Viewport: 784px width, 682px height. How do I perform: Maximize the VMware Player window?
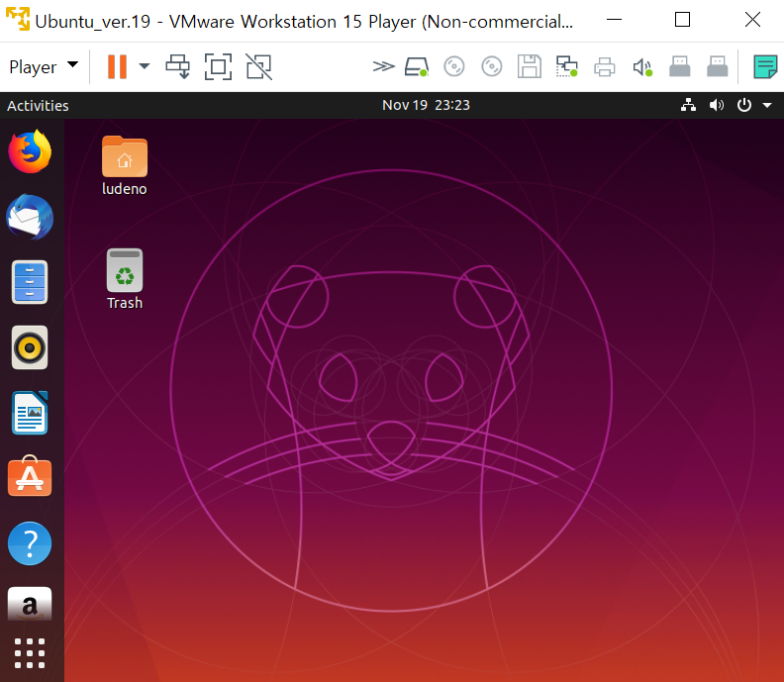[682, 20]
